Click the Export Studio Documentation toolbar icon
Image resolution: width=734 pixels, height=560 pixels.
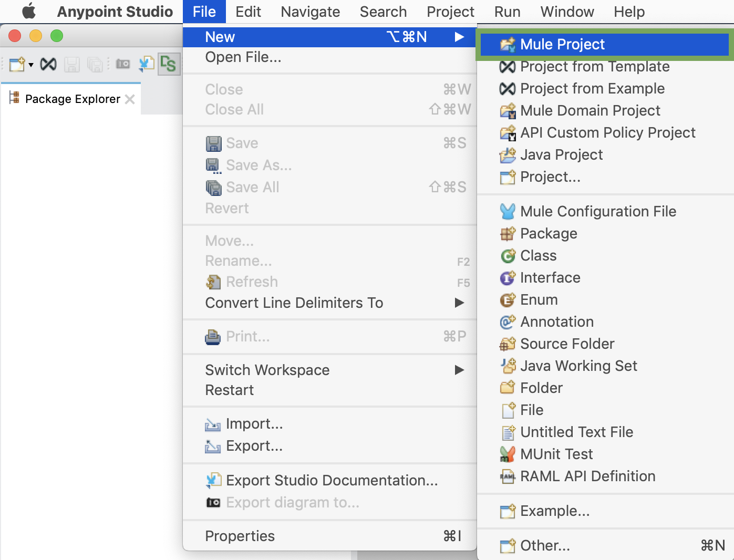pos(146,64)
